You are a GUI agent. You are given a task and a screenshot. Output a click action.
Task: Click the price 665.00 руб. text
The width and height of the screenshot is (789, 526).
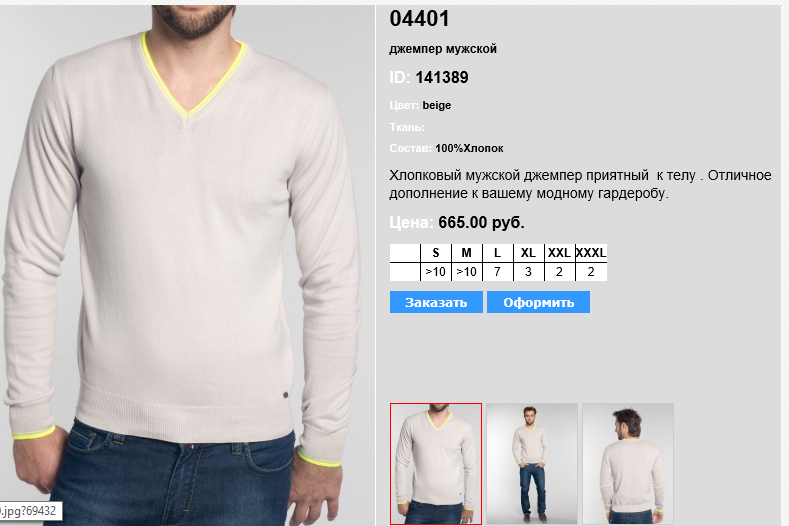[x=481, y=222]
